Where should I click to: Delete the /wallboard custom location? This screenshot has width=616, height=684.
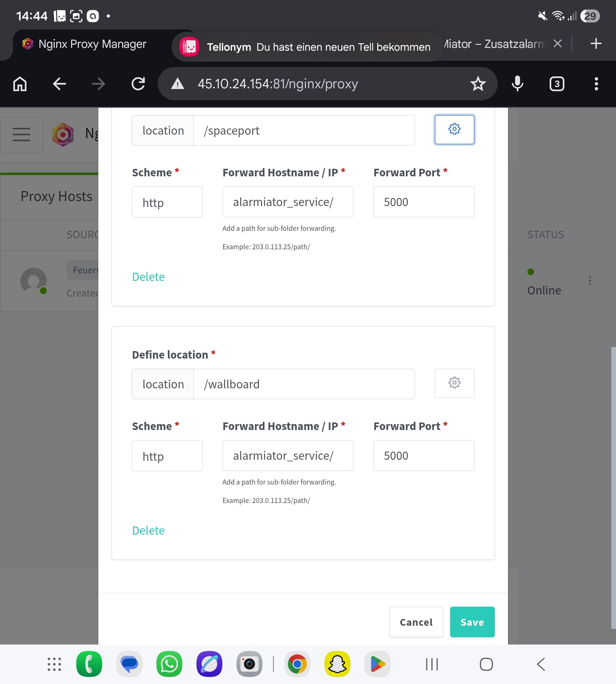[x=148, y=530]
